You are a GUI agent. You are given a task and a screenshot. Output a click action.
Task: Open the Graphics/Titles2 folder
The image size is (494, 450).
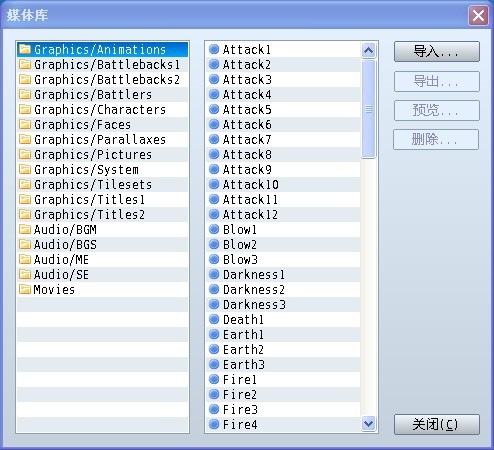coord(102,214)
